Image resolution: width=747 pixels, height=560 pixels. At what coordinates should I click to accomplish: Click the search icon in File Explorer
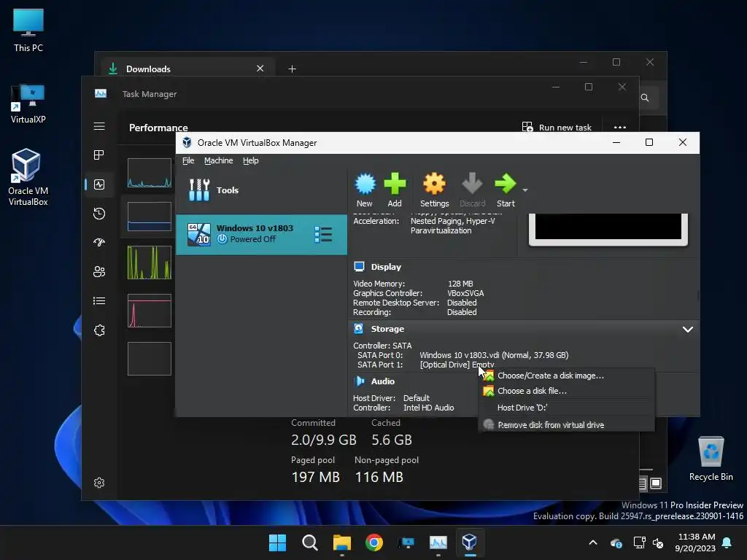pos(645,98)
